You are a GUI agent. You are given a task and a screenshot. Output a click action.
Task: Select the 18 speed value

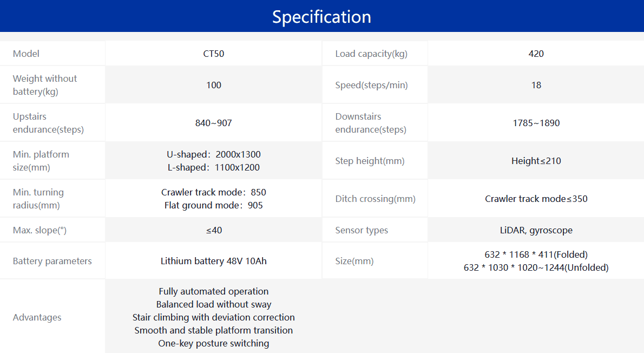click(x=536, y=85)
